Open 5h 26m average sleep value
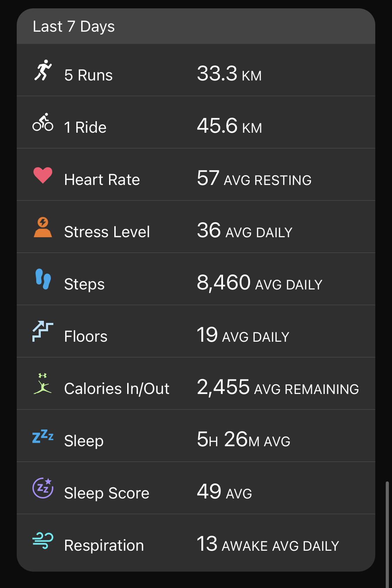Image resolution: width=392 pixels, height=588 pixels. point(244,440)
